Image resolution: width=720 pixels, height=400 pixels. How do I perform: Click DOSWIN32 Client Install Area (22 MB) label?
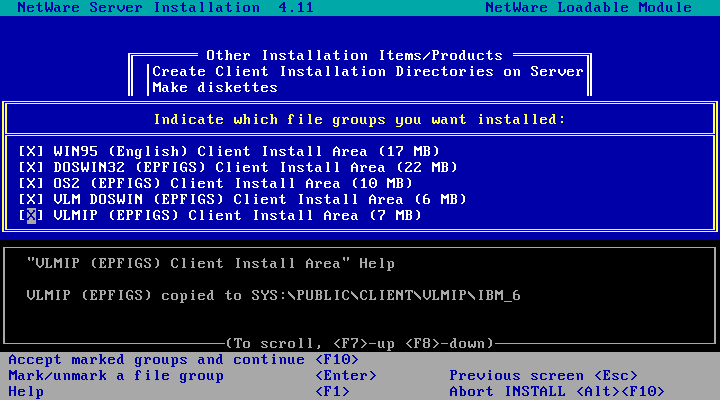click(256, 167)
